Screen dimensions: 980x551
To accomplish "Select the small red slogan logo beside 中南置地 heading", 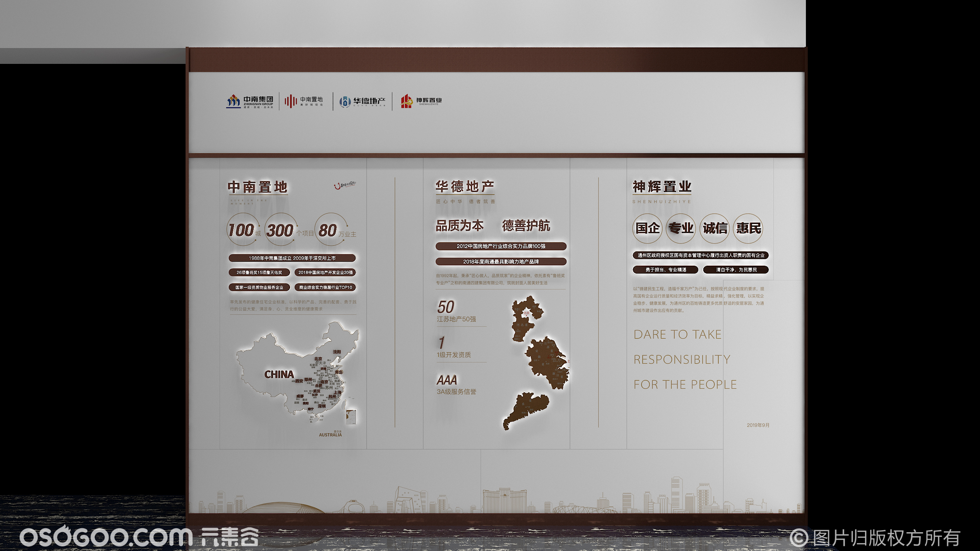I will (x=345, y=185).
